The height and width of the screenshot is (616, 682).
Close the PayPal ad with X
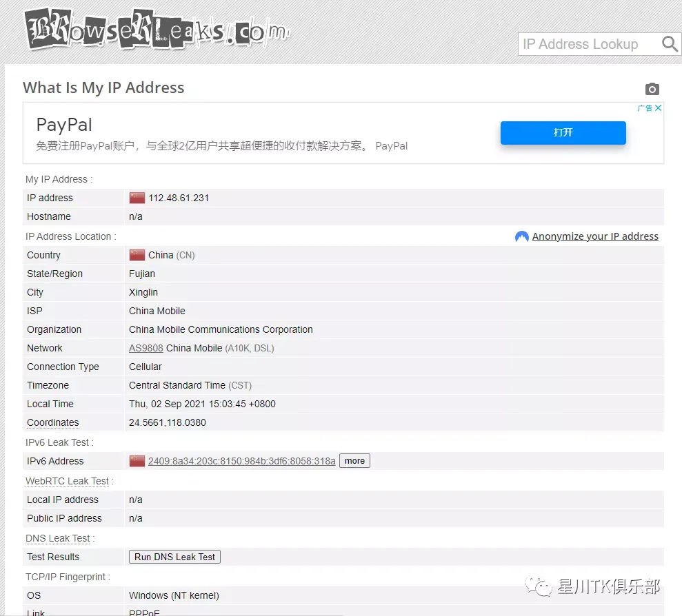(x=659, y=107)
